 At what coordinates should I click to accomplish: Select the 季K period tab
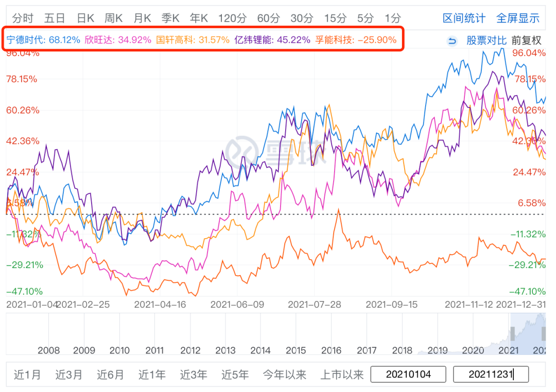[x=170, y=18]
